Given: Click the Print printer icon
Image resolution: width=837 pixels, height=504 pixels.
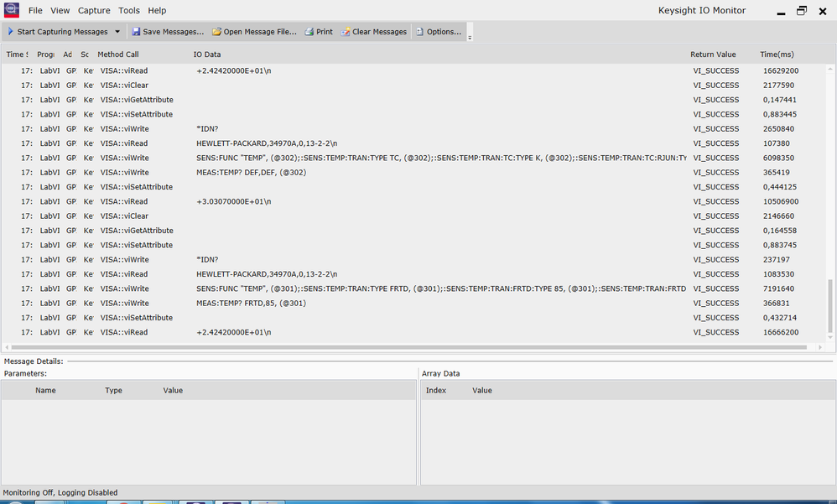Looking at the screenshot, I should point(309,32).
